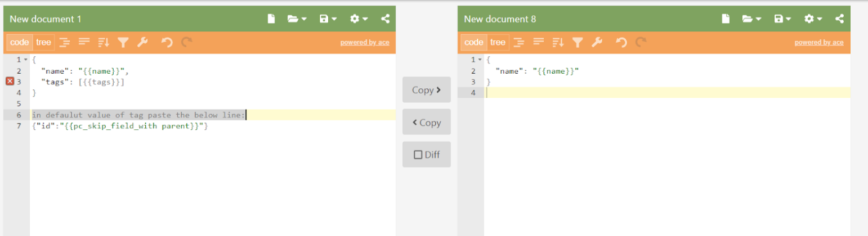Open save dropdown in left panel
Image resolution: width=868 pixels, height=236 pixels.
[x=328, y=19]
